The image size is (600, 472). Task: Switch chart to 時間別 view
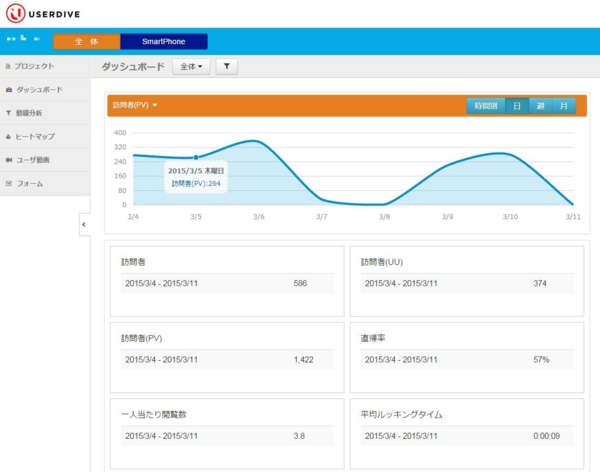click(x=486, y=106)
